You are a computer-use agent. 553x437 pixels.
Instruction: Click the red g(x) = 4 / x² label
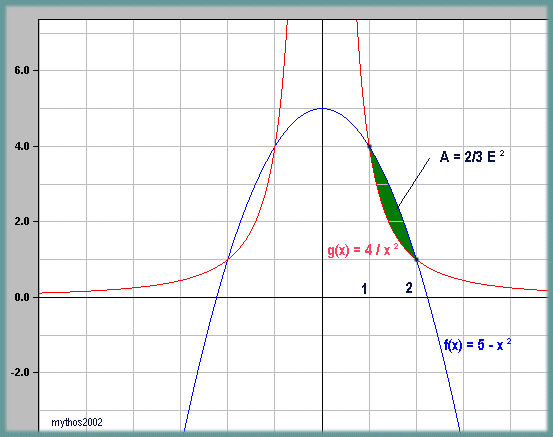pos(363,250)
